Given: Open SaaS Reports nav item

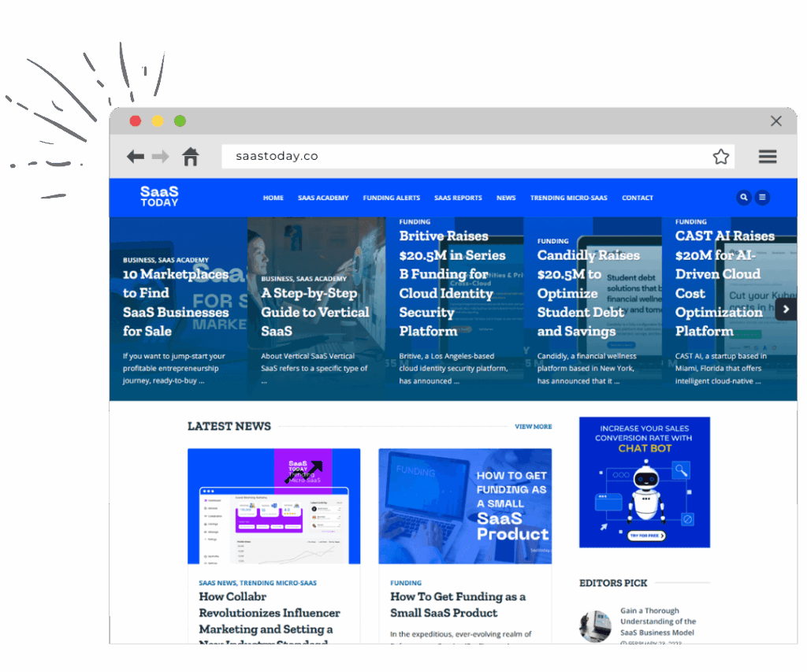Looking at the screenshot, I should tap(458, 198).
